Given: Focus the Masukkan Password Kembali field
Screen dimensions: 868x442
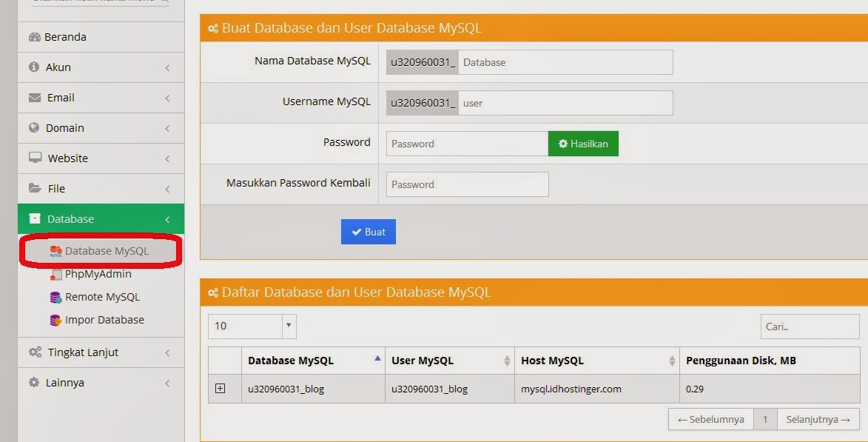Looking at the screenshot, I should point(467,184).
